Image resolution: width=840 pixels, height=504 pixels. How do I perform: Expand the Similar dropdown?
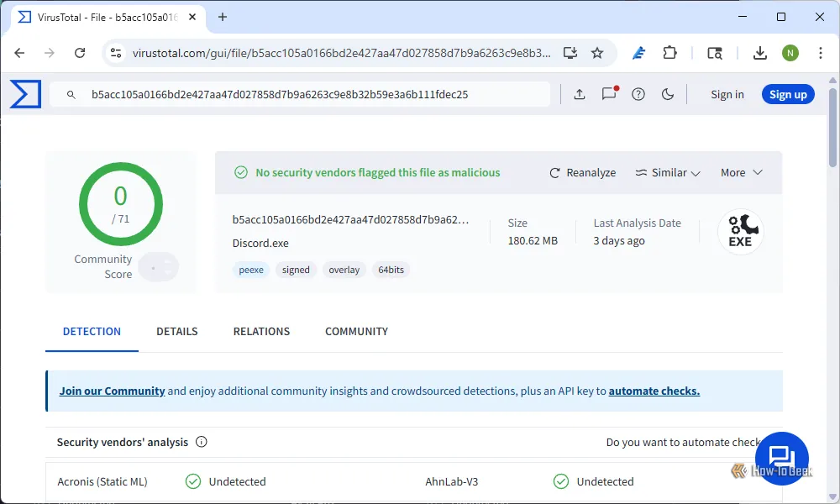[668, 172]
